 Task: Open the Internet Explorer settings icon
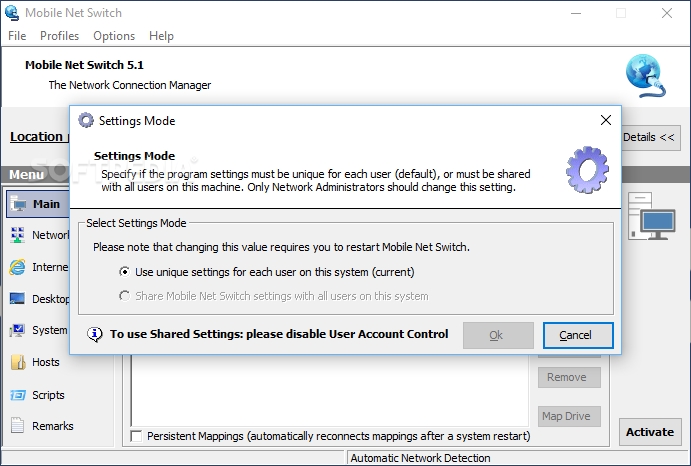[x=17, y=267]
